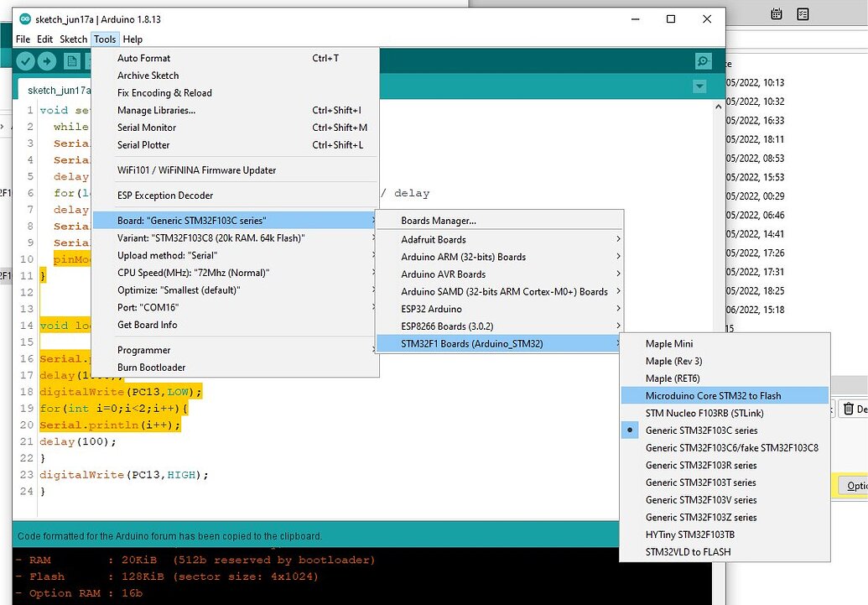Create a new sketch via the document icon
Image resolution: width=868 pixels, height=605 pixels.
[x=71, y=60]
